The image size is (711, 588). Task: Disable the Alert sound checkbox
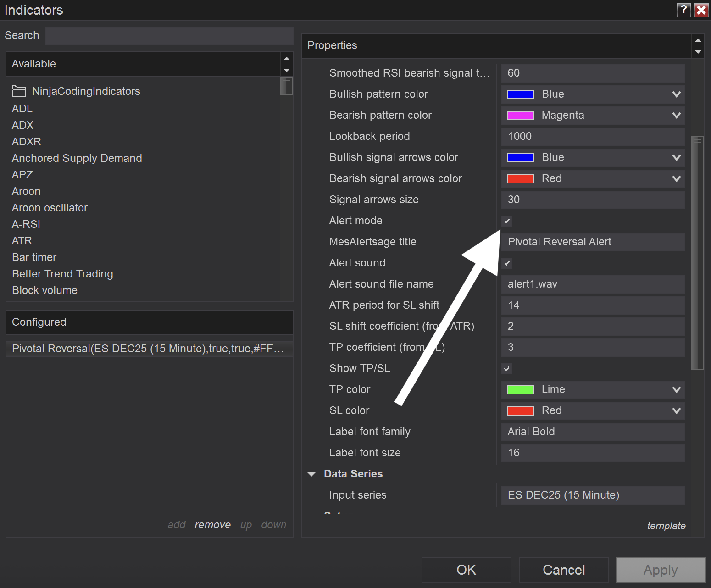[x=507, y=263]
